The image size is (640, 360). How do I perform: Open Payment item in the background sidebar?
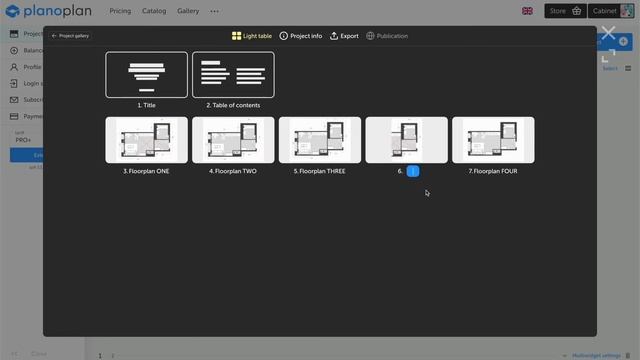[x=26, y=116]
